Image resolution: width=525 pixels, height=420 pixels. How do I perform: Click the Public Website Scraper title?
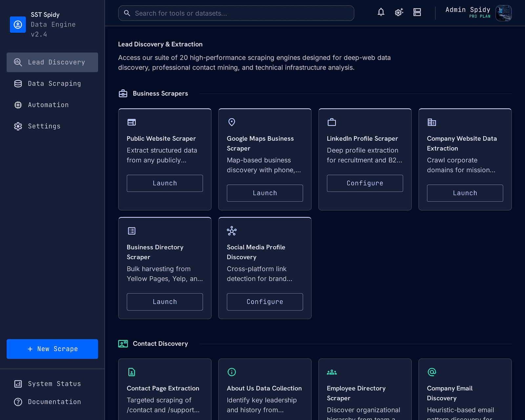pos(161,139)
